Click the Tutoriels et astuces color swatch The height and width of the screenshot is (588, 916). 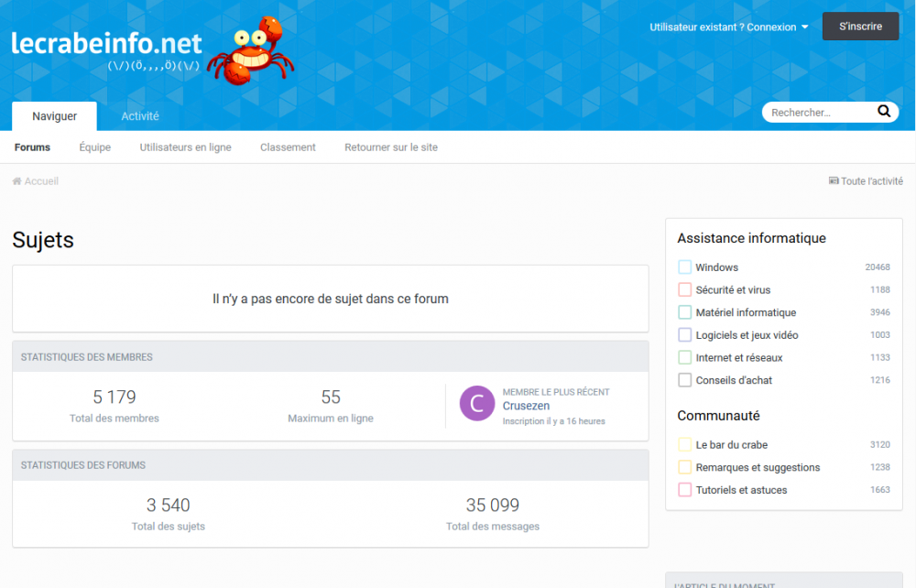tap(683, 490)
